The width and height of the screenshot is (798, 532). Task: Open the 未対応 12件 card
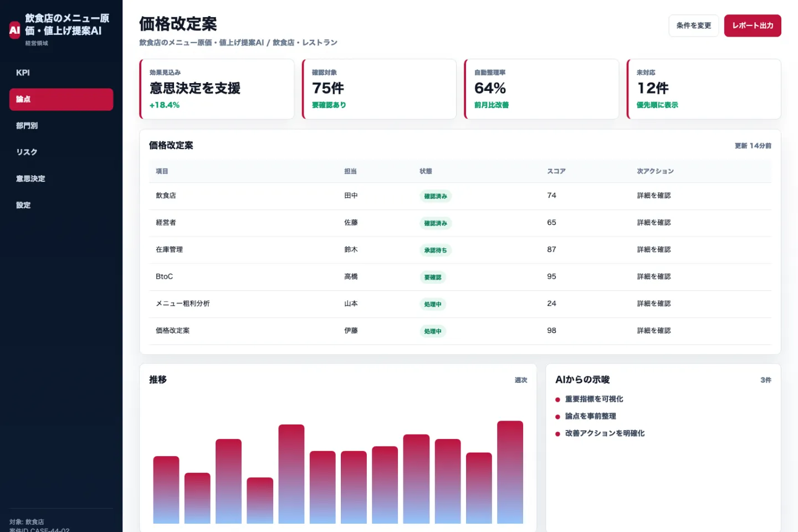pyautogui.click(x=704, y=89)
